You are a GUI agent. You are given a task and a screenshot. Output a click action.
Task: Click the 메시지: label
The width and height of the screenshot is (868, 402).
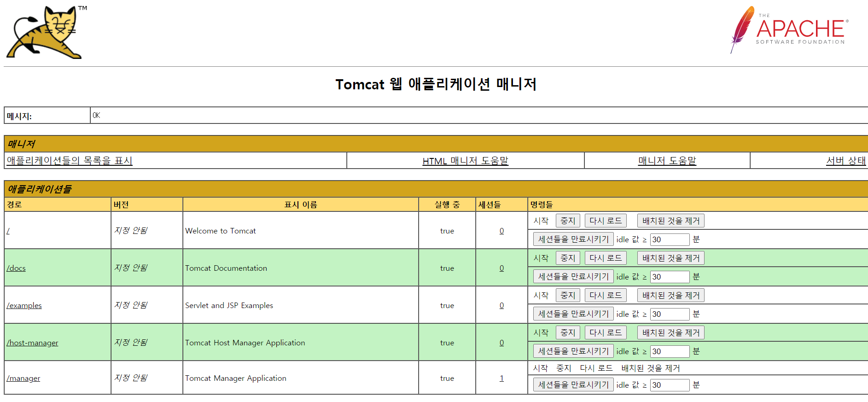coord(19,116)
